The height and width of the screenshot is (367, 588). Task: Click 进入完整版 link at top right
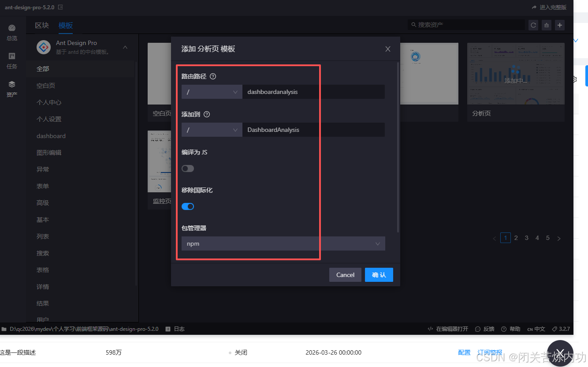point(549,7)
